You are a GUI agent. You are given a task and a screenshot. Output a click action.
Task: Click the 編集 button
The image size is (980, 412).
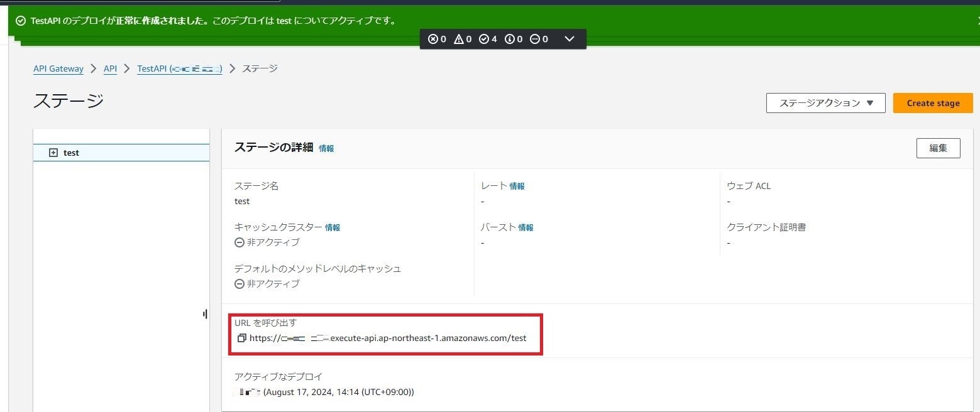click(x=938, y=148)
